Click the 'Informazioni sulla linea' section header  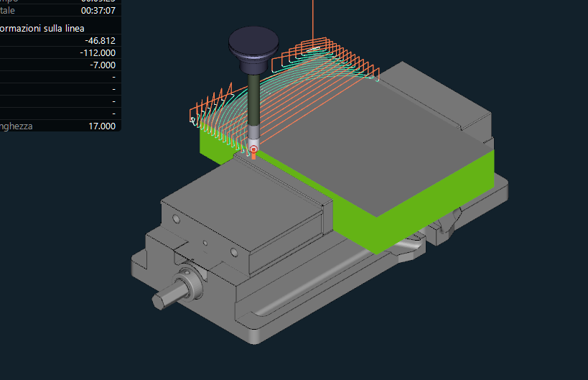[43, 28]
